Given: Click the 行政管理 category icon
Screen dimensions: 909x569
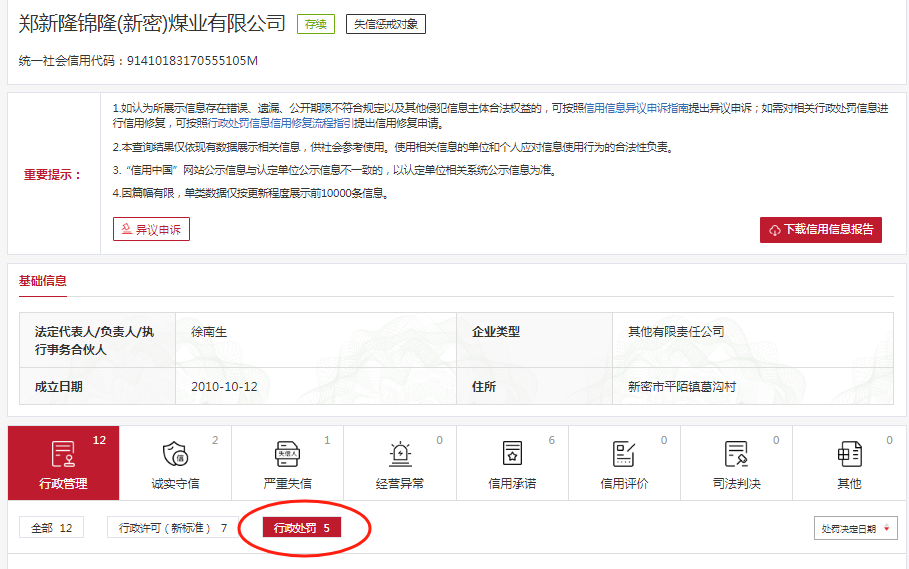Looking at the screenshot, I should [x=63, y=454].
